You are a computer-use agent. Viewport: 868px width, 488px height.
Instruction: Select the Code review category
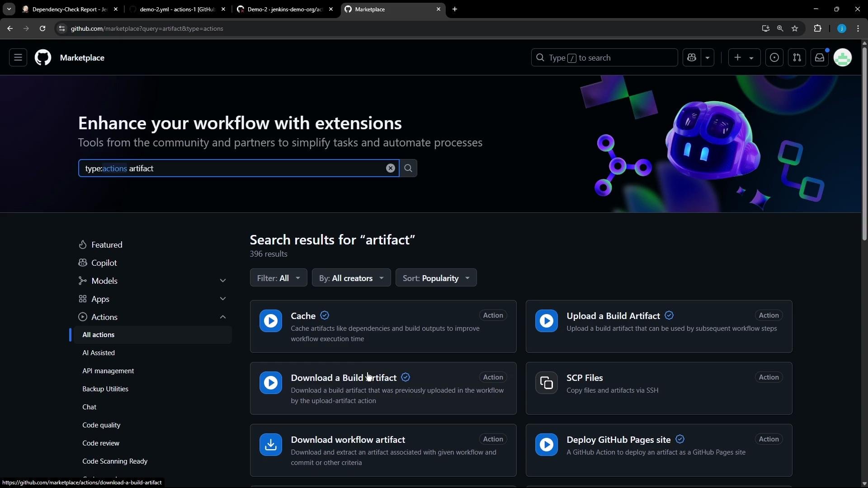click(101, 443)
